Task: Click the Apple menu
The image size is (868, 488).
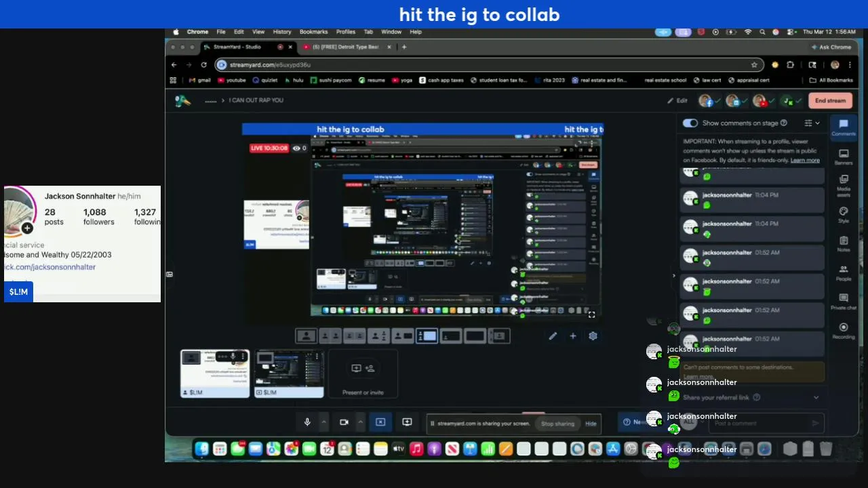Action: [x=176, y=32]
